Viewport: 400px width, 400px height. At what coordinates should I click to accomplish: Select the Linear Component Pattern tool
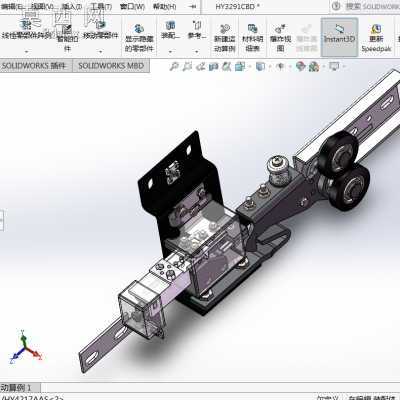click(x=26, y=30)
